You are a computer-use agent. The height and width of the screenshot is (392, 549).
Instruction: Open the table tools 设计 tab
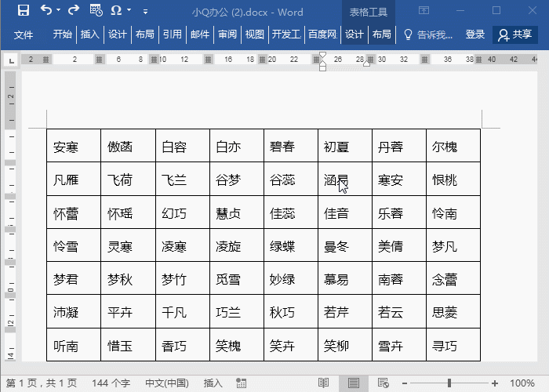354,34
